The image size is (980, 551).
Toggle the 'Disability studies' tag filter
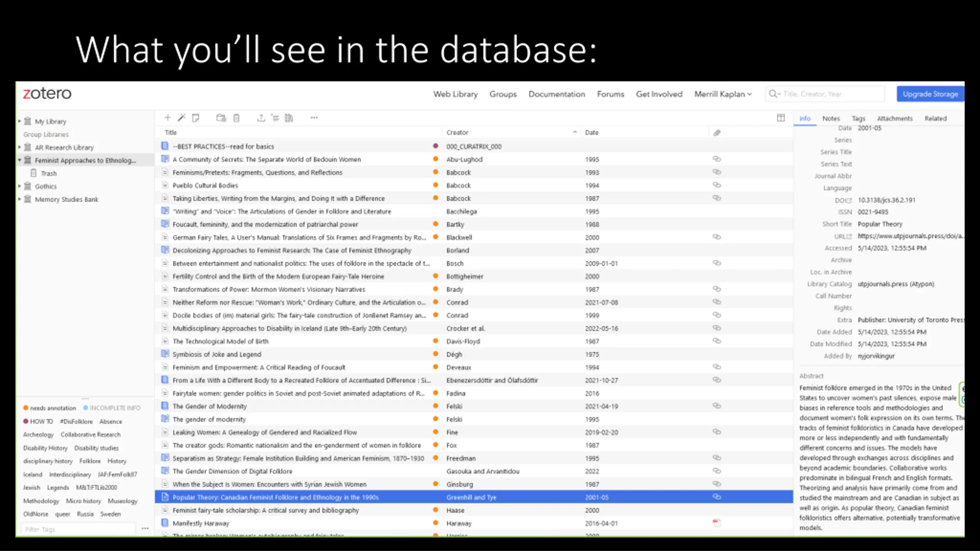(x=96, y=448)
